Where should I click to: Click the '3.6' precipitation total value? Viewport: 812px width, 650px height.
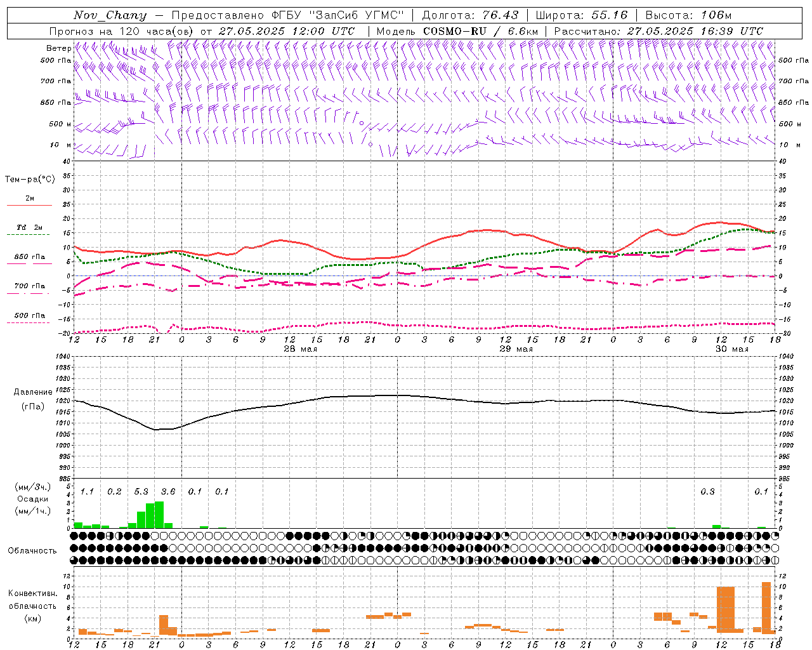click(x=167, y=491)
